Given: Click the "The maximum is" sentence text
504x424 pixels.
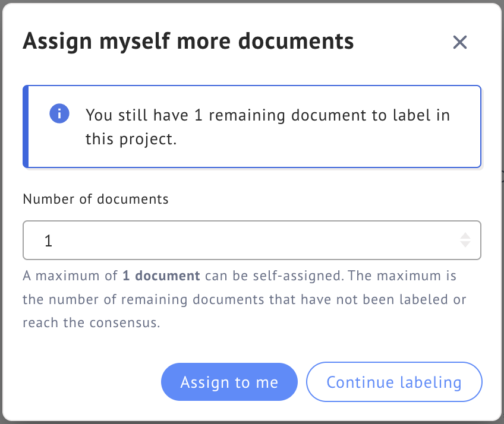Looking at the screenshot, I should [402, 276].
